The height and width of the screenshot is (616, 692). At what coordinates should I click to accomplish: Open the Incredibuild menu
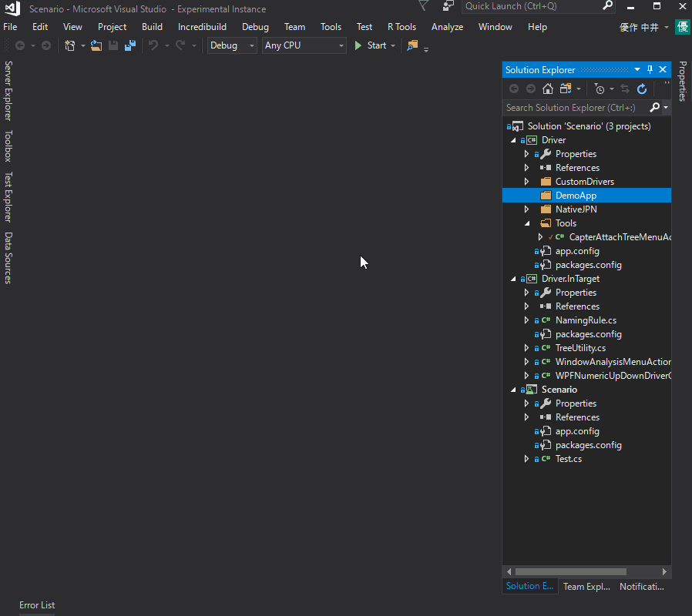coord(202,27)
